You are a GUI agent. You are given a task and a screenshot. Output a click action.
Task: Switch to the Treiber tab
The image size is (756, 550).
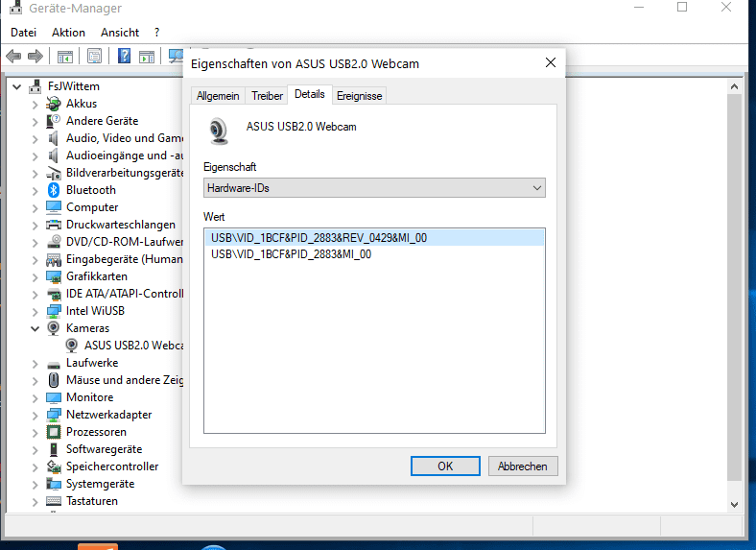267,96
